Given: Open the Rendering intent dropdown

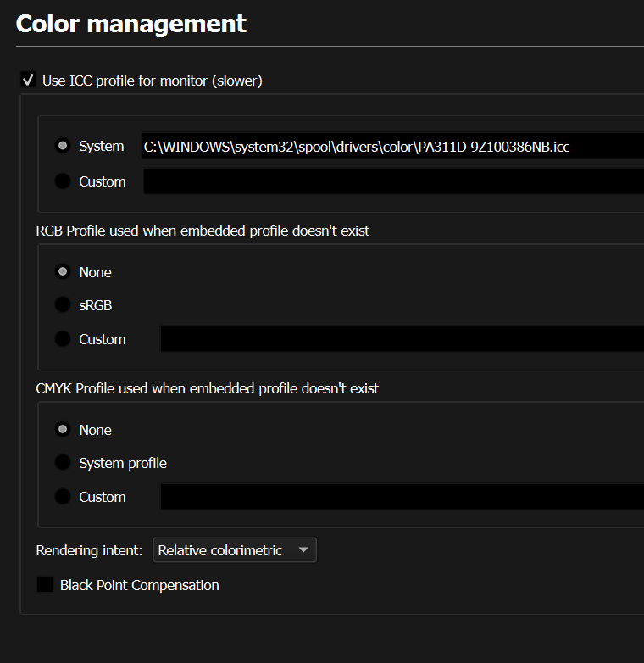Looking at the screenshot, I should coord(235,549).
